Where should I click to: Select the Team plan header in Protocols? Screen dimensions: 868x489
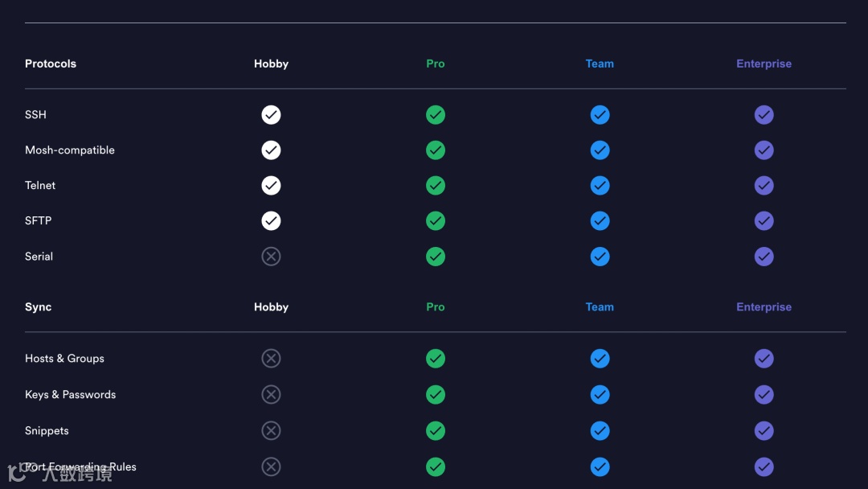pos(600,64)
